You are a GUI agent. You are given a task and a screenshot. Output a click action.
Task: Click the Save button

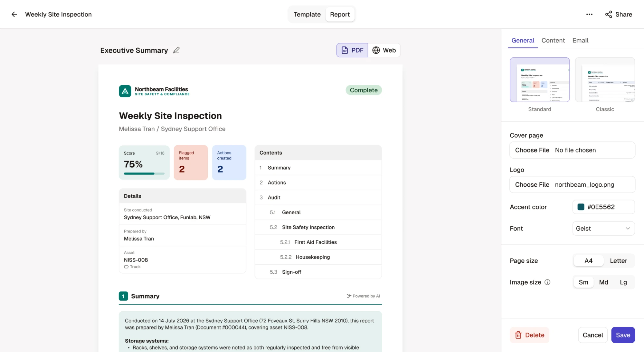click(x=623, y=335)
